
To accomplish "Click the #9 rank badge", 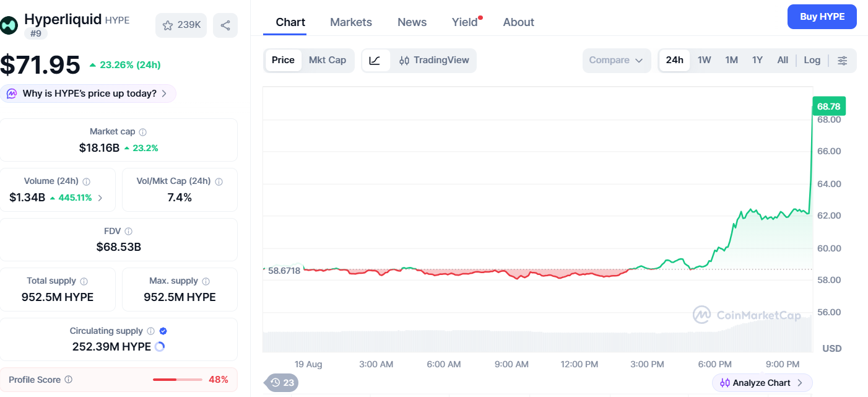I will pos(35,33).
